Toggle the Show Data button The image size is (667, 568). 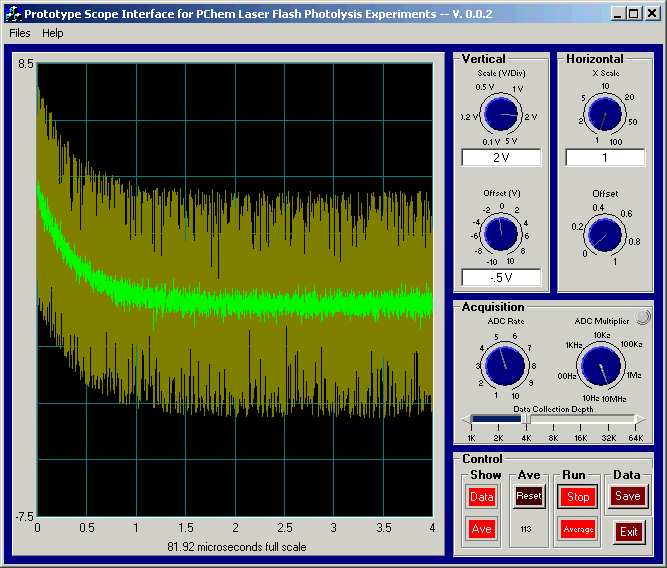click(482, 497)
